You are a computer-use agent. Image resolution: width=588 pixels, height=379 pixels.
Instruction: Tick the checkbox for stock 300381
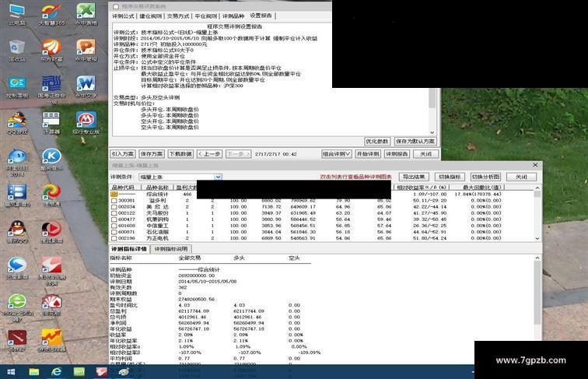[114, 200]
